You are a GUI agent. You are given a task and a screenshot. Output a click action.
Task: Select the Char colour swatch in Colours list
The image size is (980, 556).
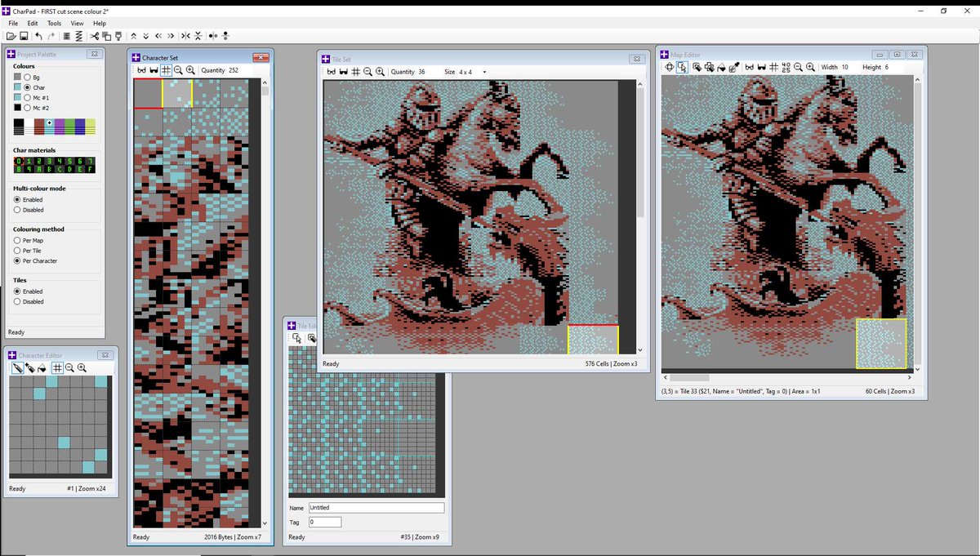[17, 87]
